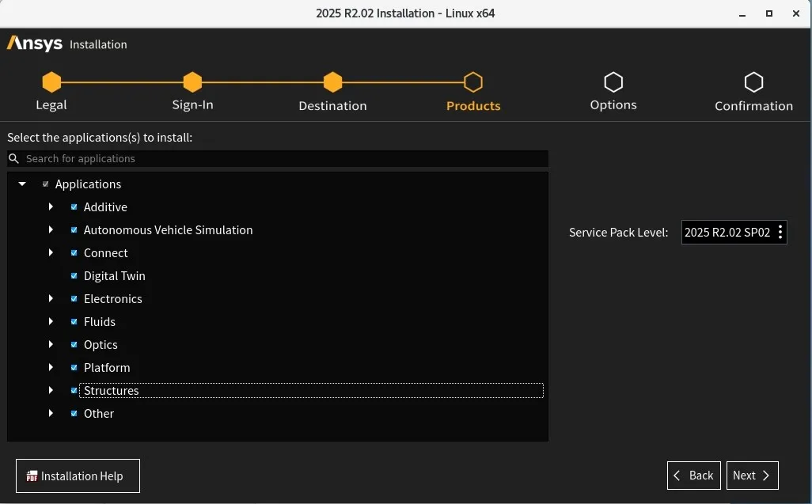The image size is (812, 504).
Task: Expand the Platform tree node
Action: pyautogui.click(x=51, y=367)
